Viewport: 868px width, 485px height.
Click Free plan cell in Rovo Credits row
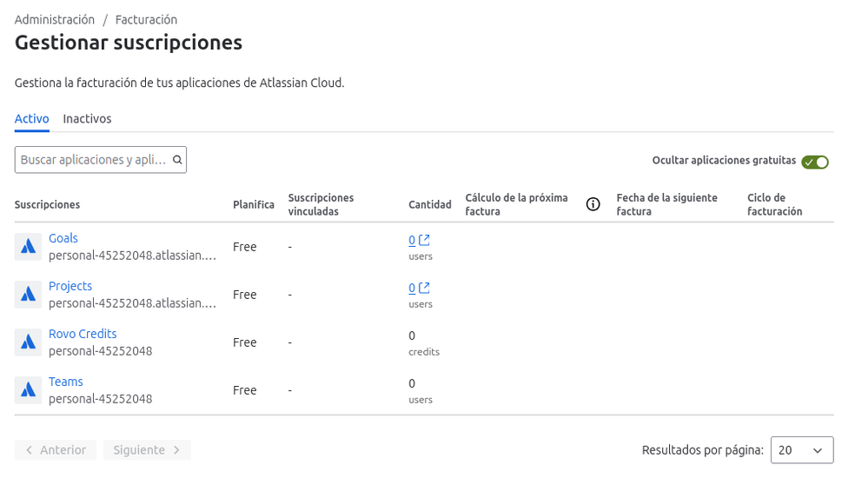pyautogui.click(x=245, y=342)
